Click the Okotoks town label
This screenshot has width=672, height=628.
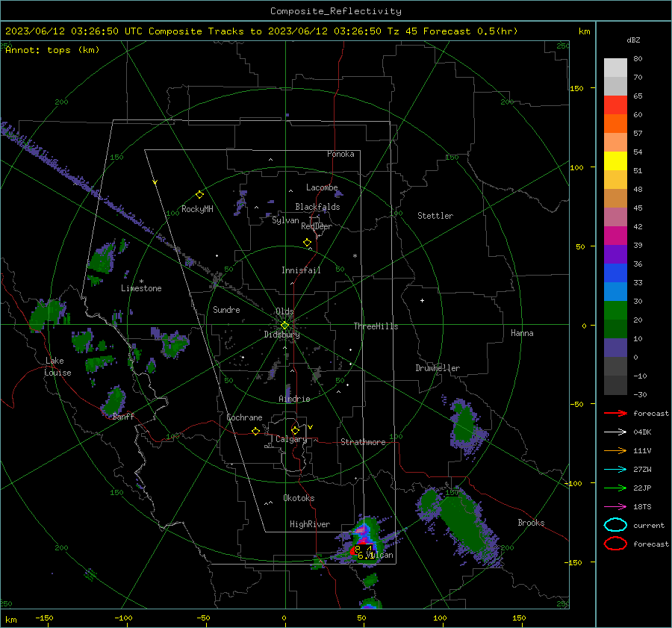[299, 498]
